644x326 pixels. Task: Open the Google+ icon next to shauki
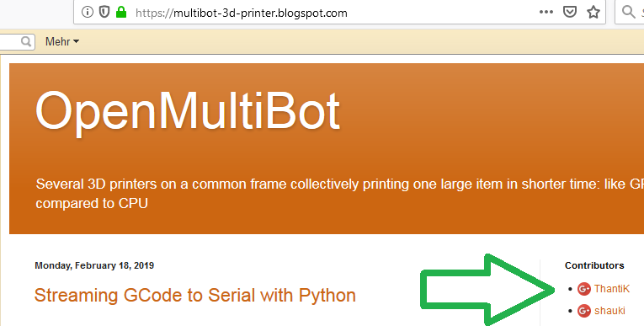(583, 311)
